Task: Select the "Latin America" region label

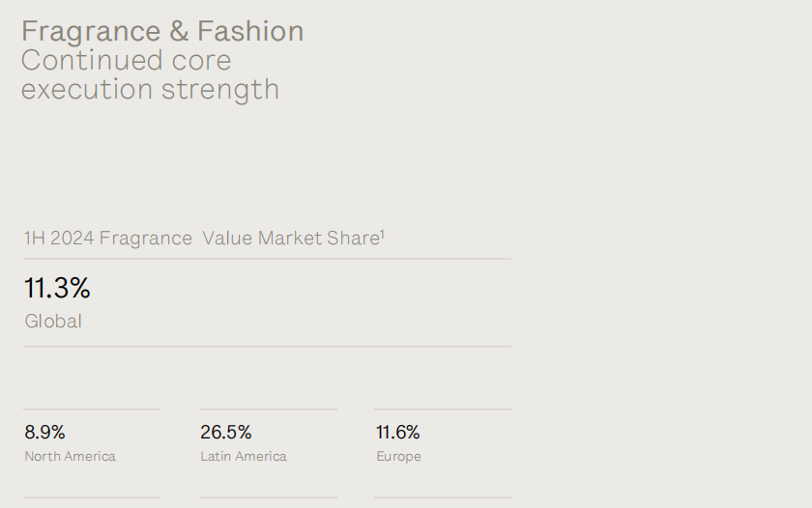Action: pyautogui.click(x=244, y=457)
